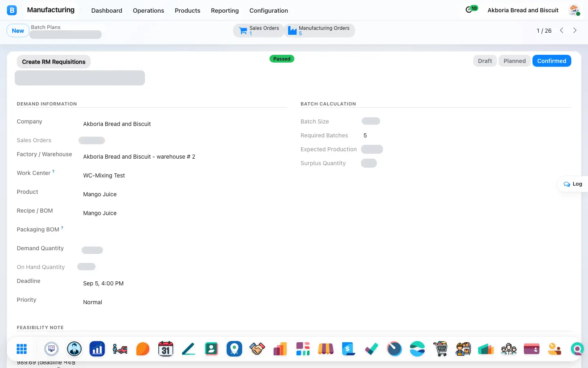This screenshot has width=588, height=368.
Task: Select the Draft status stage
Action: [x=485, y=61]
